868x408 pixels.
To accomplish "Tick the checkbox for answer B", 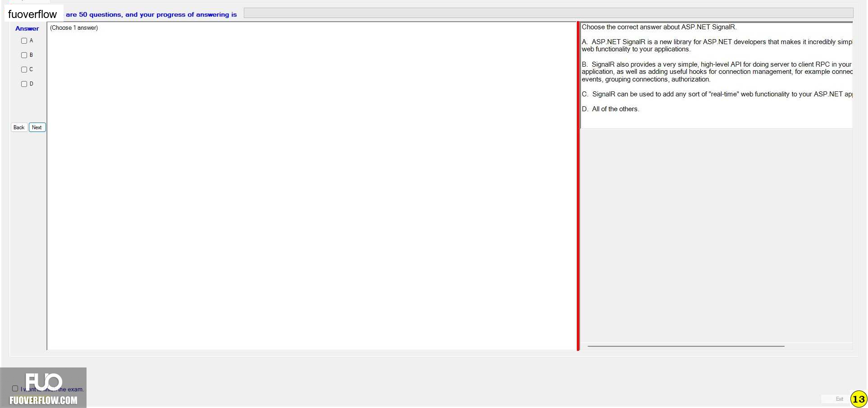I will pos(24,55).
